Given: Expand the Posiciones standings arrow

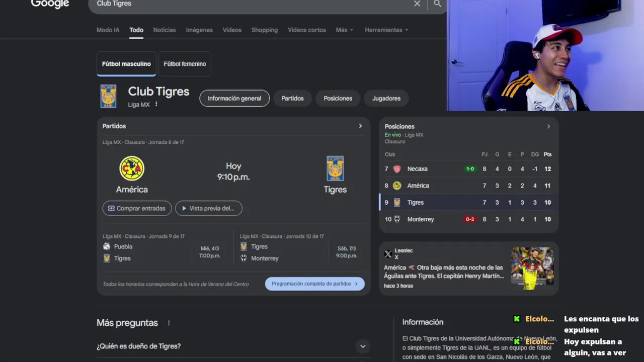Looking at the screenshot, I should click(x=548, y=127).
